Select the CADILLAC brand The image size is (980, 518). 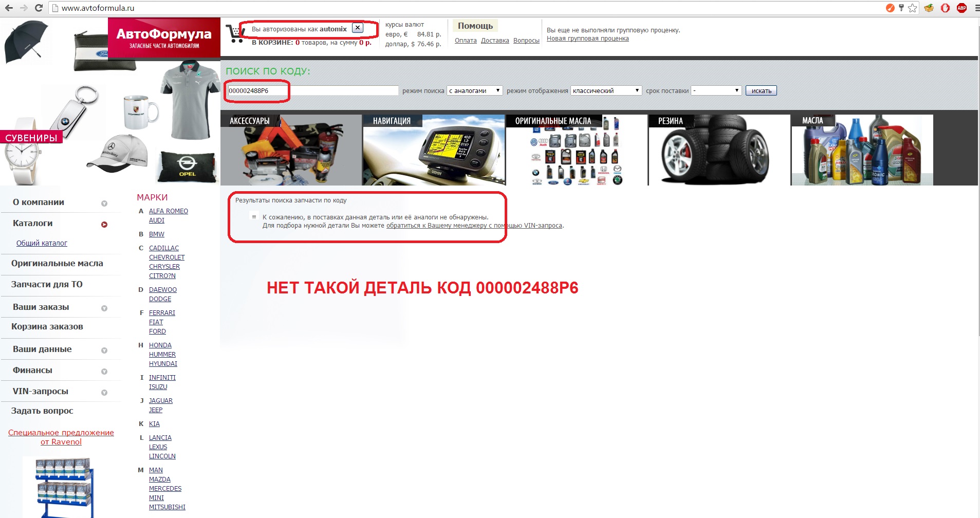(164, 248)
